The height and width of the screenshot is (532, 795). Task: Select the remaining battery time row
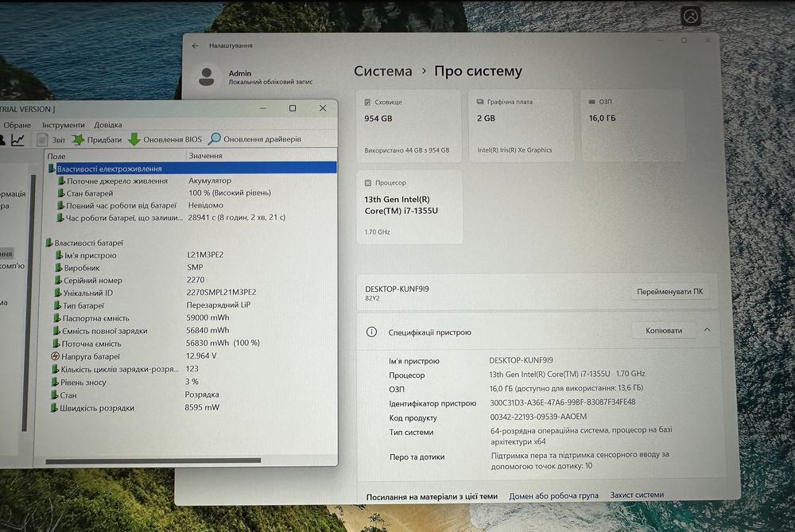[x=191, y=218]
